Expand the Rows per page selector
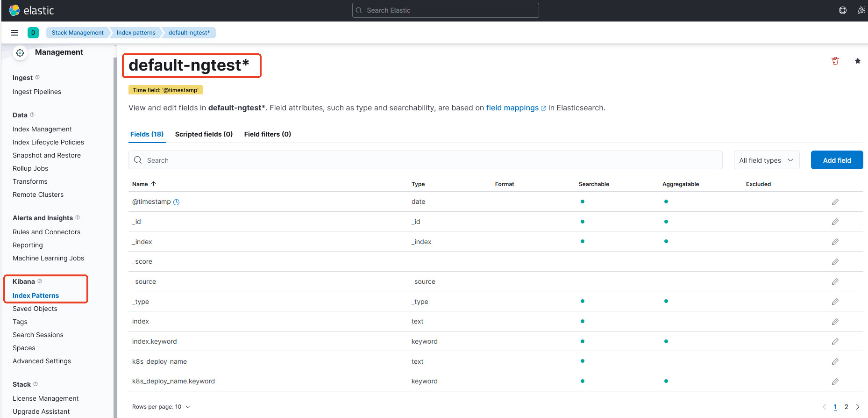The image size is (868, 418). [161, 407]
